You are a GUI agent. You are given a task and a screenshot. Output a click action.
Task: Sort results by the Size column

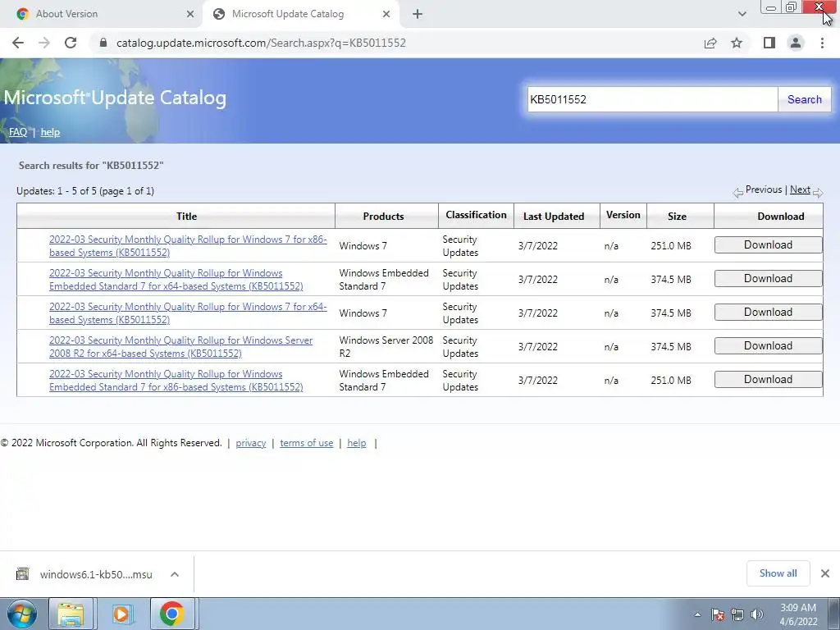click(677, 216)
